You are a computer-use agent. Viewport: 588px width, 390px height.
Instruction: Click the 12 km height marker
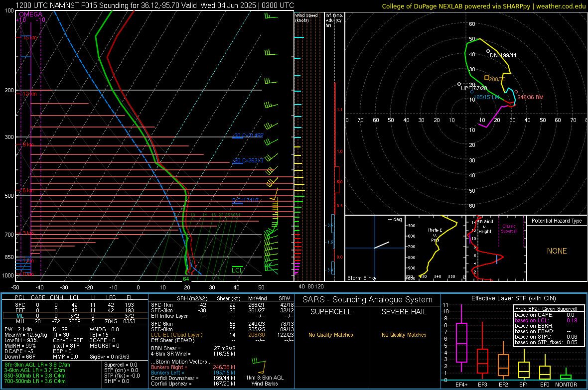coord(29,94)
